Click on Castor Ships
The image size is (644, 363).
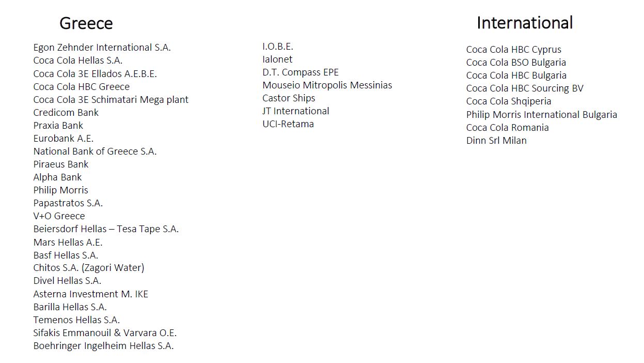[x=288, y=98]
